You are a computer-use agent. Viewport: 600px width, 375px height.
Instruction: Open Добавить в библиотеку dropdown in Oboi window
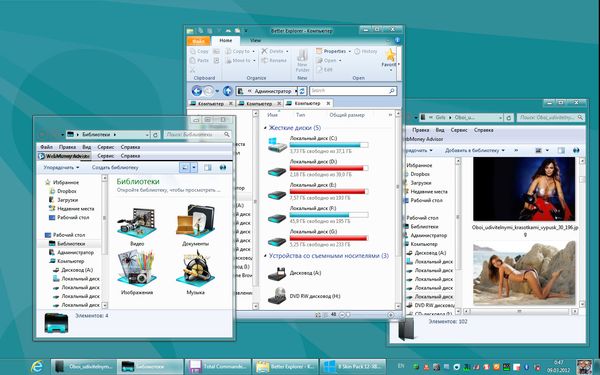tap(475, 150)
